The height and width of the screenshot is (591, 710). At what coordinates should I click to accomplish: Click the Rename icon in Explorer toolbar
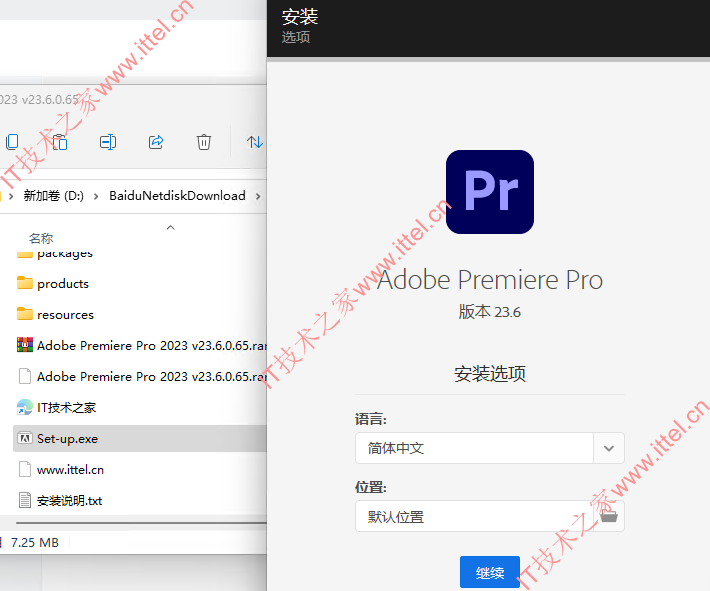[x=108, y=142]
